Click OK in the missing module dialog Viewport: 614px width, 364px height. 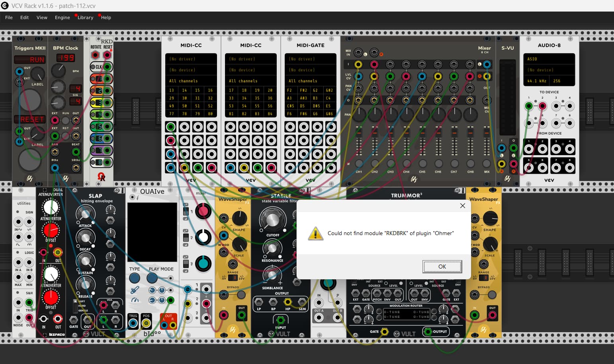[442, 267]
